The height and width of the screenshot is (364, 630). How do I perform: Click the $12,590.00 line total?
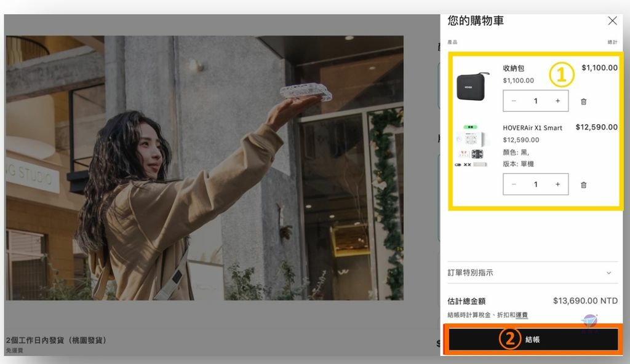coord(597,127)
